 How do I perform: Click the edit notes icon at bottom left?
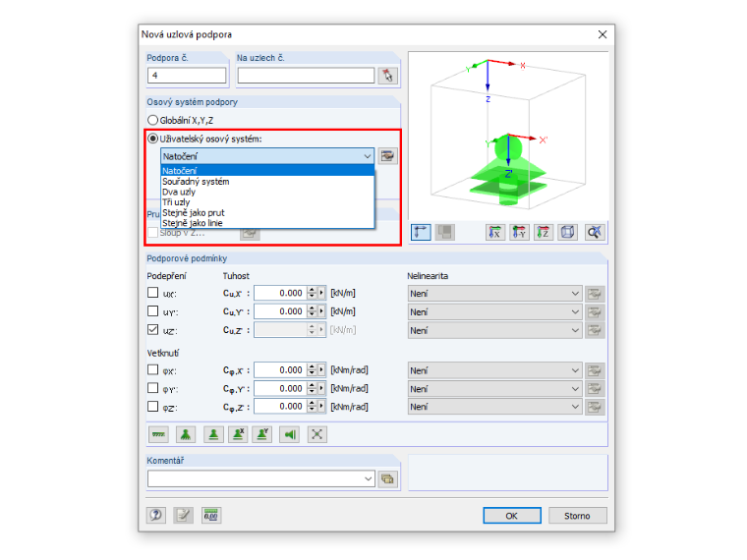183,515
